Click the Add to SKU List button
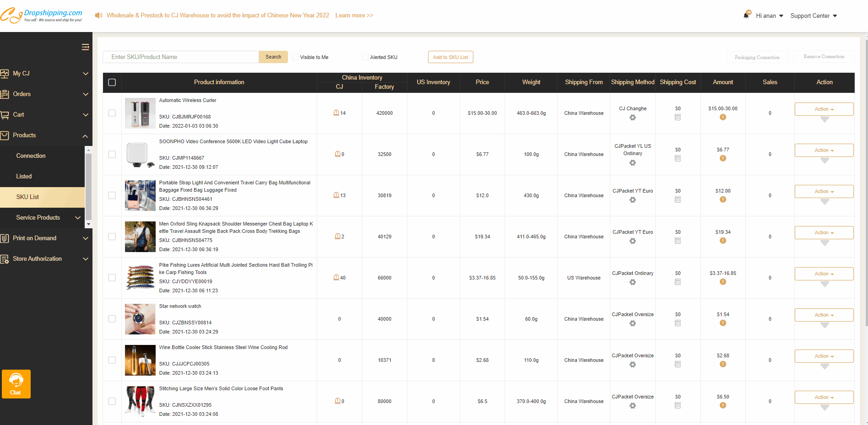Viewport: 868px width, 425px height. [450, 57]
